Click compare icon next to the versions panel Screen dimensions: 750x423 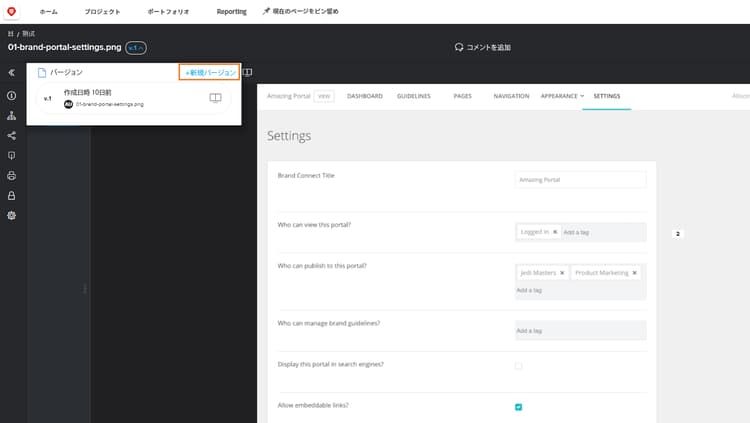pyautogui.click(x=247, y=72)
